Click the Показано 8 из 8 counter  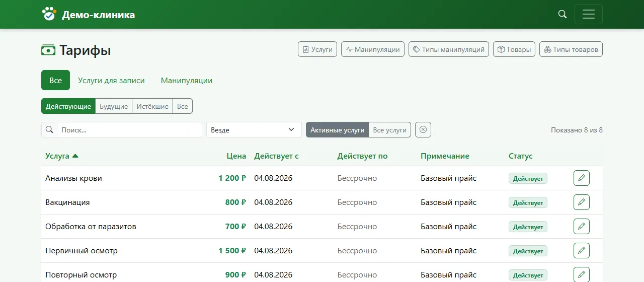click(x=577, y=130)
